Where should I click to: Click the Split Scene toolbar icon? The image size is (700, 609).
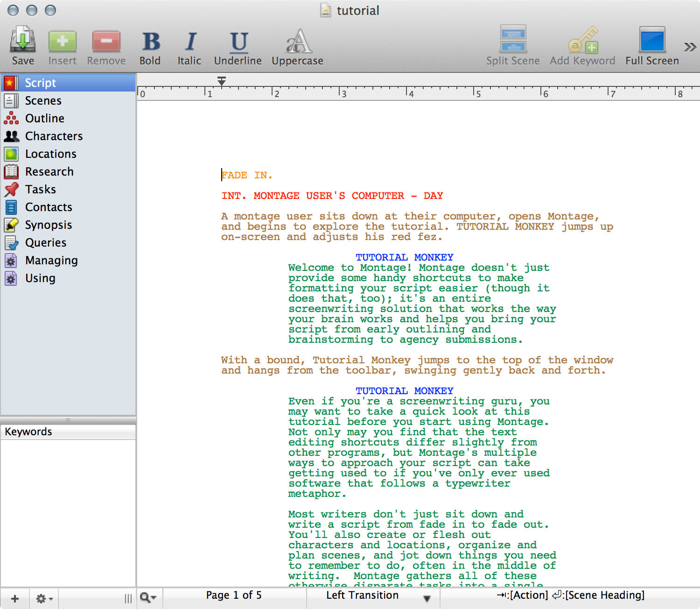coord(513,40)
